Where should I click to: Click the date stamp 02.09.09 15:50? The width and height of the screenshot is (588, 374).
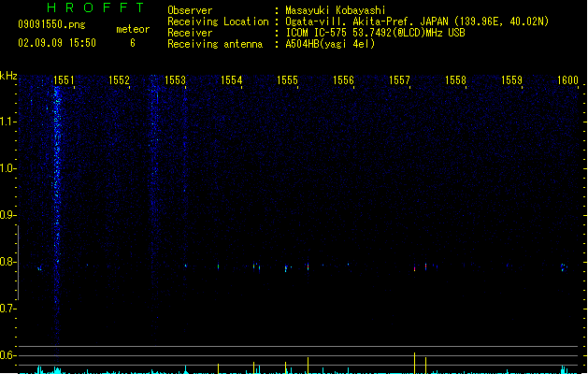pyautogui.click(x=57, y=43)
